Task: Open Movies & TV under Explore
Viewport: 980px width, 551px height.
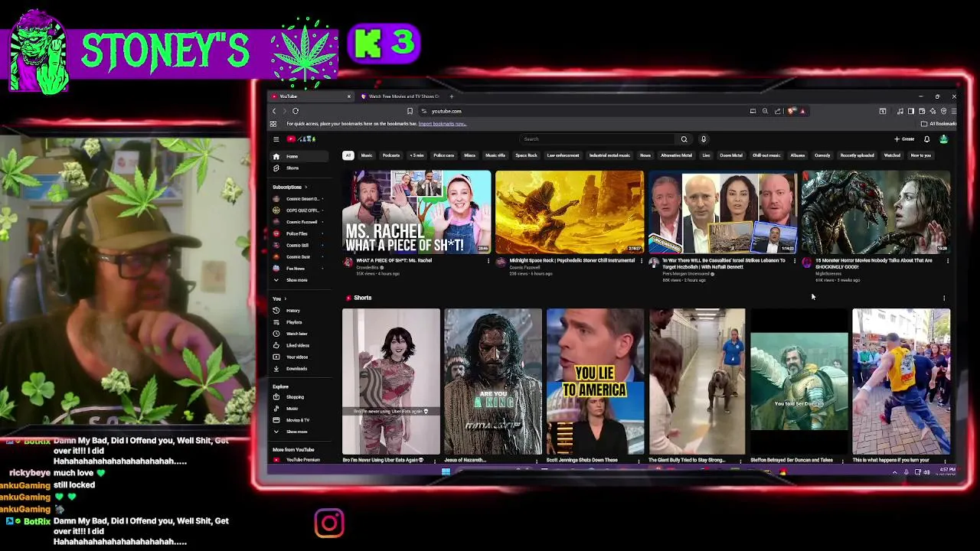Action: pos(299,420)
